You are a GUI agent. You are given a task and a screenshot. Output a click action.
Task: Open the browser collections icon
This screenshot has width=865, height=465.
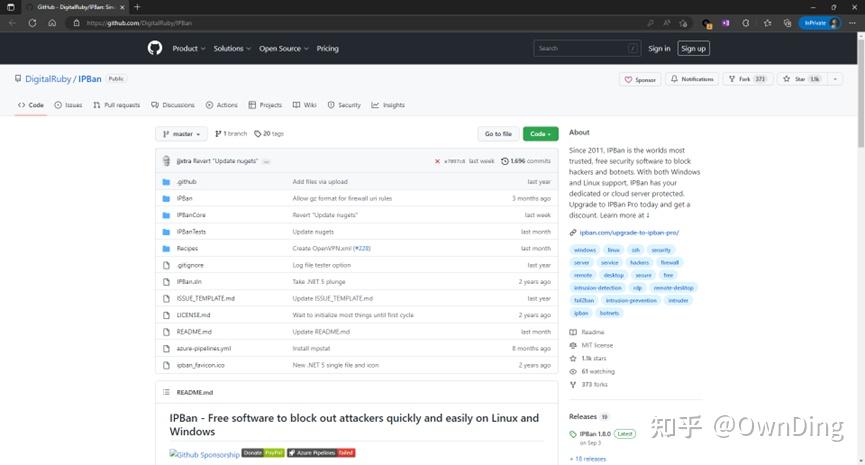tap(787, 23)
